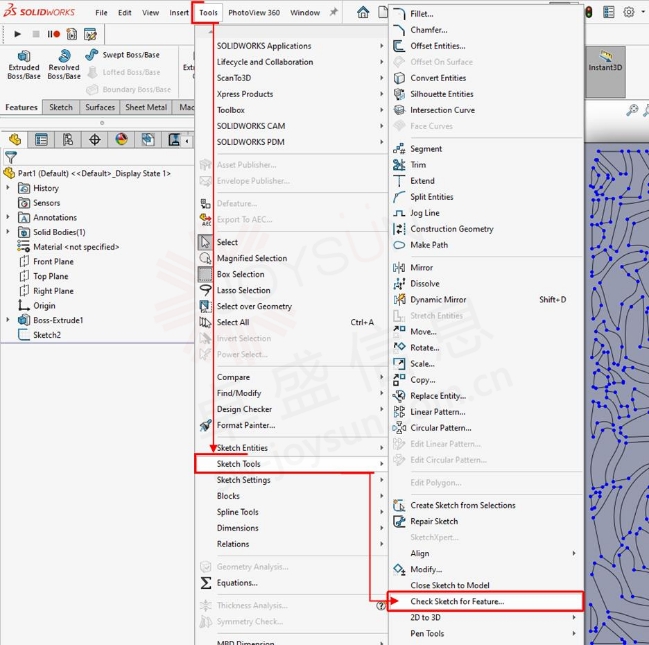This screenshot has height=645, width=649.
Task: Click the Extruded Boss/Base icon
Action: pyautogui.click(x=24, y=56)
